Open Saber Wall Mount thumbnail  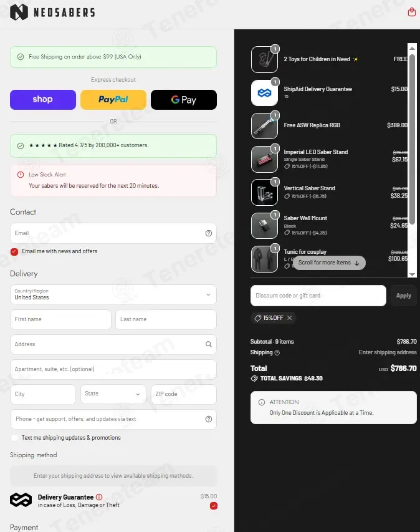tap(264, 226)
